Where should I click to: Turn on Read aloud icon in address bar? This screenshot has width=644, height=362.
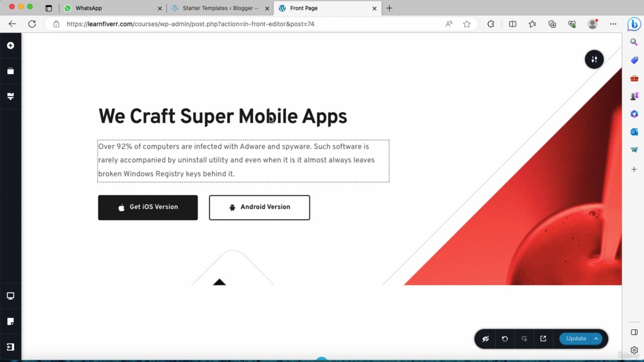(449, 24)
